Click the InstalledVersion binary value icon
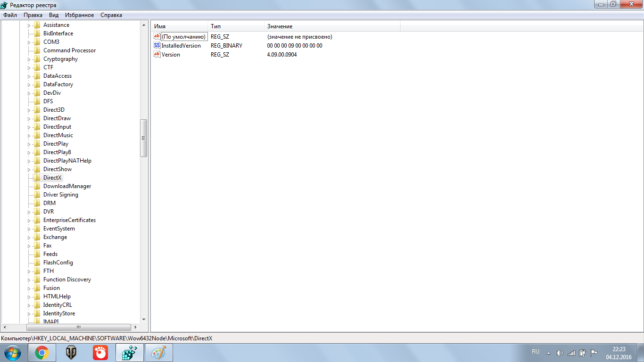The image size is (644, 362). pyautogui.click(x=157, y=46)
